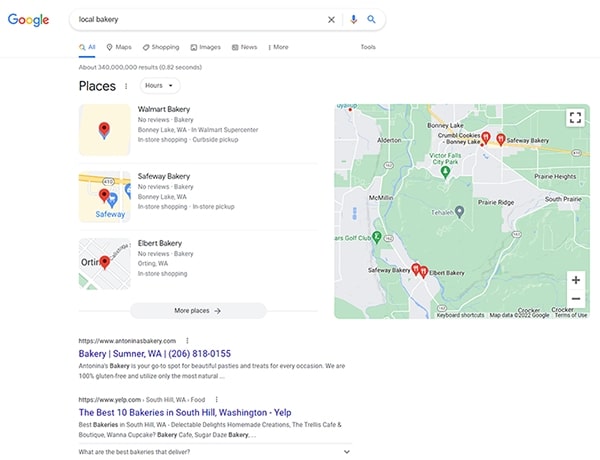Click the McMillin map label

[381, 198]
